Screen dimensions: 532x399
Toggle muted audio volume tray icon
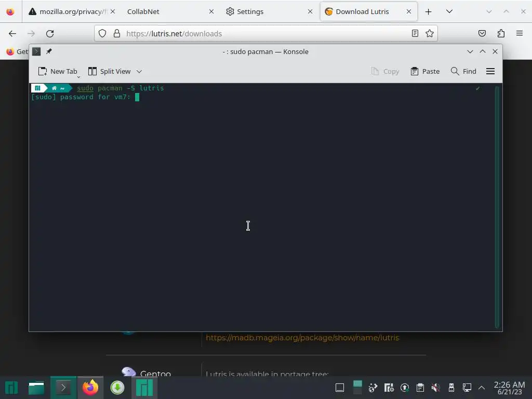pos(436,388)
